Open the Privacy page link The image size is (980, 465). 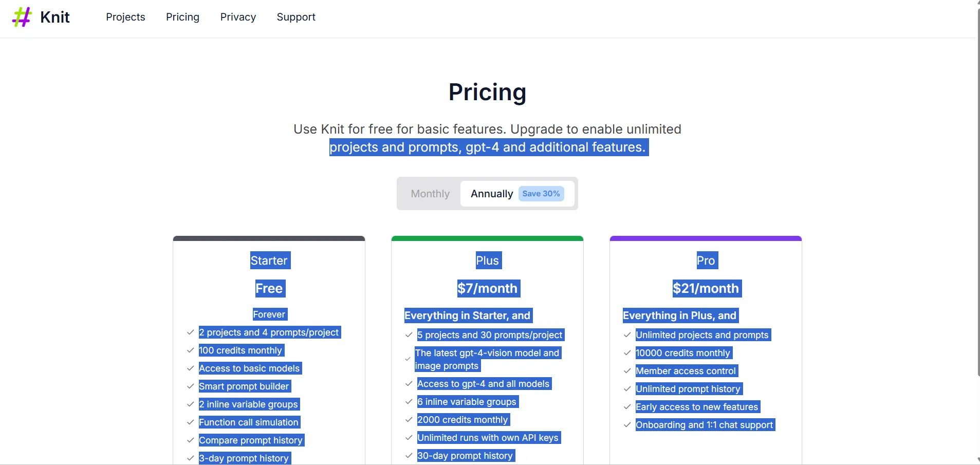(x=238, y=17)
